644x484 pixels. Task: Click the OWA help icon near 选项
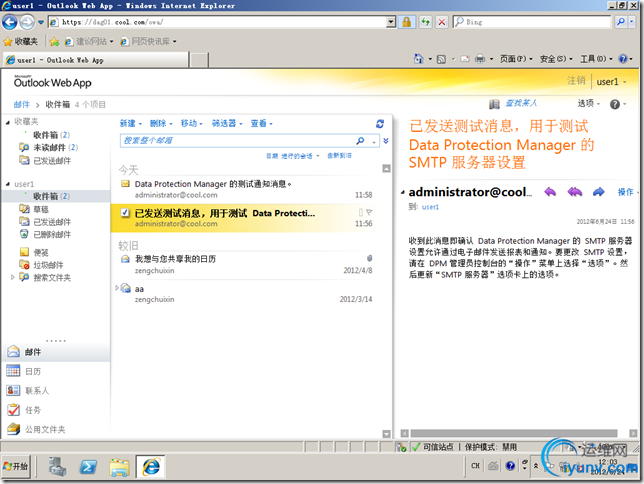pyautogui.click(x=615, y=104)
